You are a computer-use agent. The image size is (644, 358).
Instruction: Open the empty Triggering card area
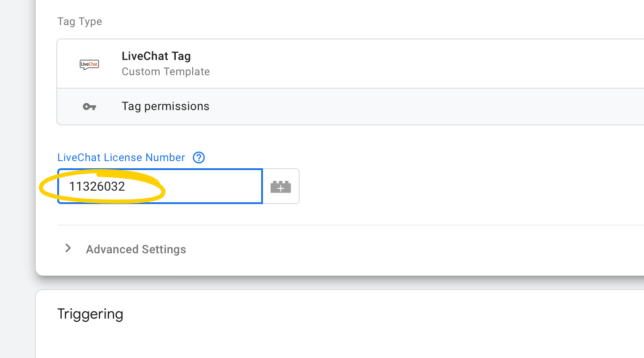340,340
